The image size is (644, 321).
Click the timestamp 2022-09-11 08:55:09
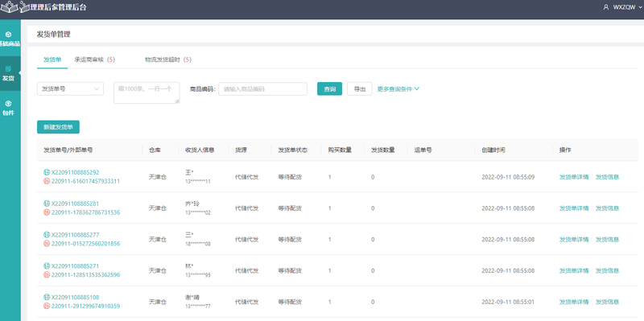[x=508, y=177]
